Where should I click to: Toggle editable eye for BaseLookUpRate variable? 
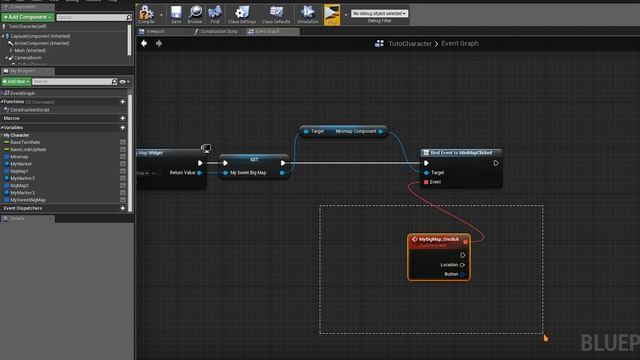[123, 149]
